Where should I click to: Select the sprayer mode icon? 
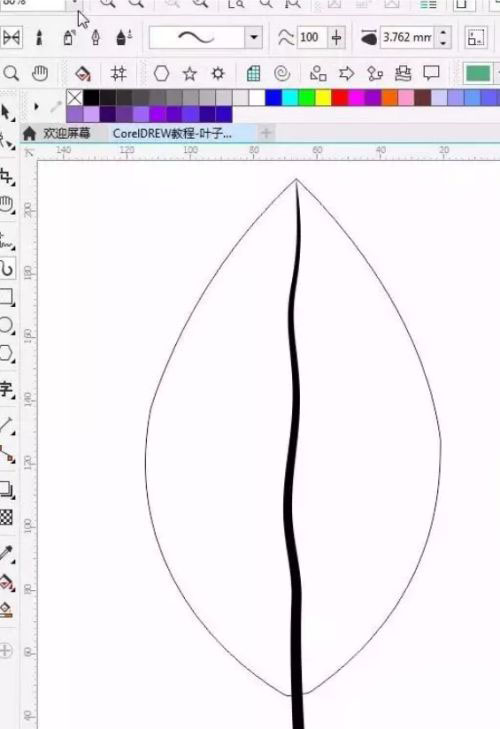point(69,38)
